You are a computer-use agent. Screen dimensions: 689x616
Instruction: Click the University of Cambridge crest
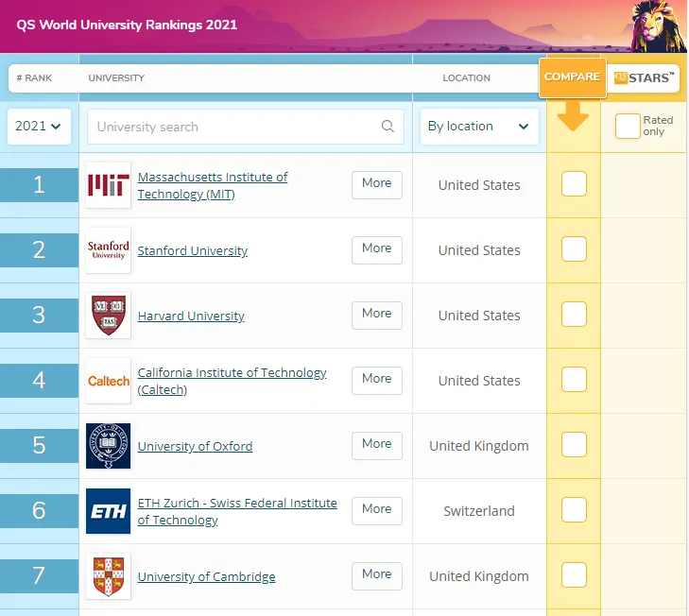pyautogui.click(x=108, y=576)
